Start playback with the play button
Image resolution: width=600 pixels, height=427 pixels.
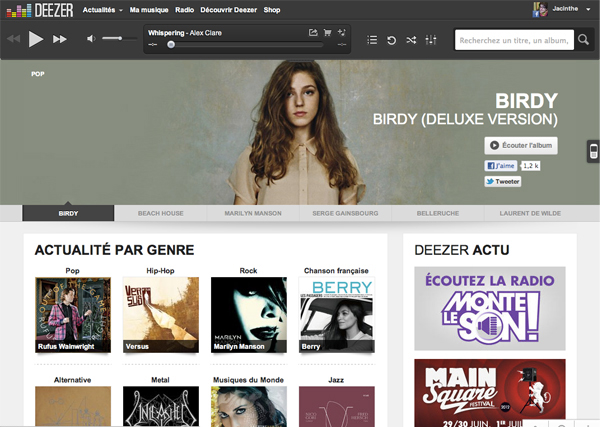pos(36,39)
